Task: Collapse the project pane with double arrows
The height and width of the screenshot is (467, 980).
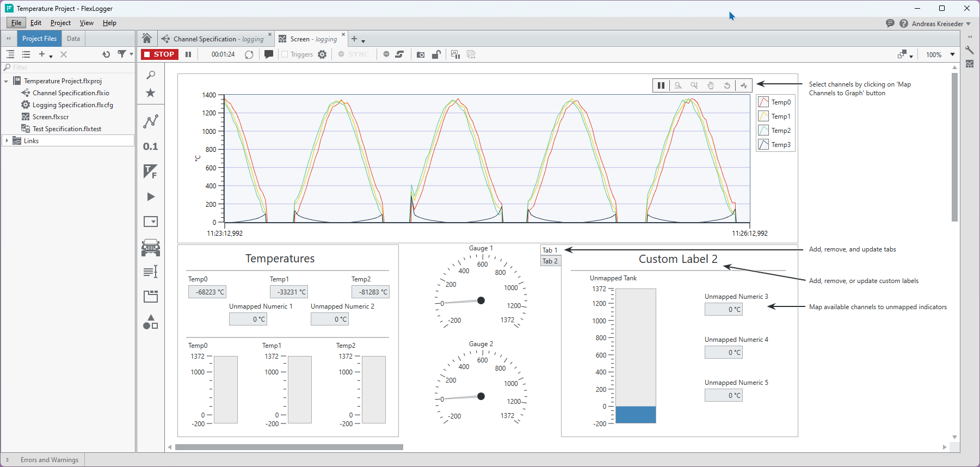Action: point(9,39)
